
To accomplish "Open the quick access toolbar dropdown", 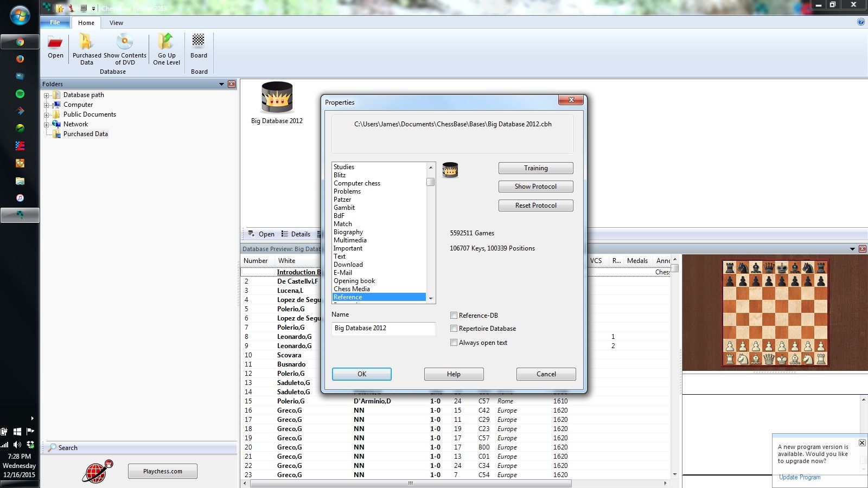I will (93, 8).
